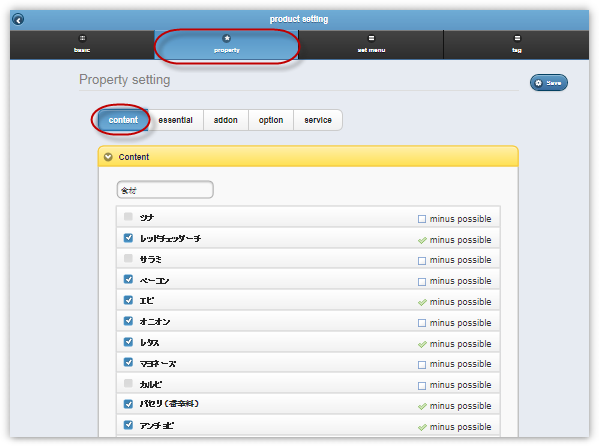Toggle green minus possible check for エビ
The height and width of the screenshot is (447, 599).
click(x=422, y=302)
